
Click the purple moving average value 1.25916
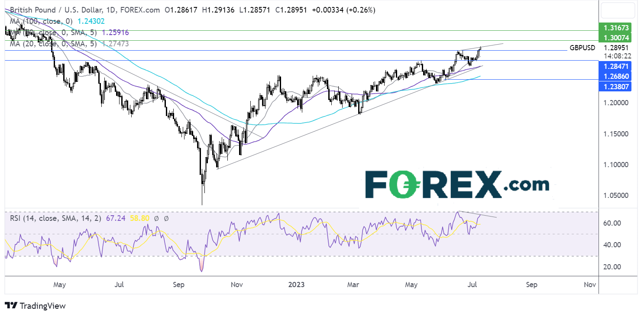point(116,32)
